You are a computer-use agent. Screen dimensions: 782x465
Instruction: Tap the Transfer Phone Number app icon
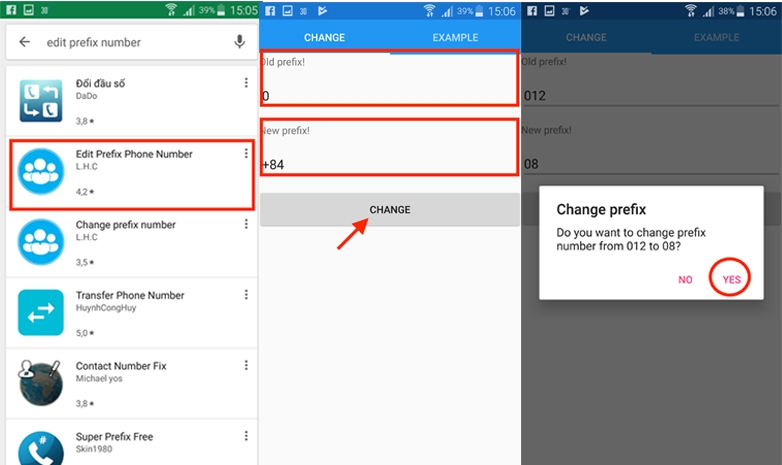click(42, 312)
